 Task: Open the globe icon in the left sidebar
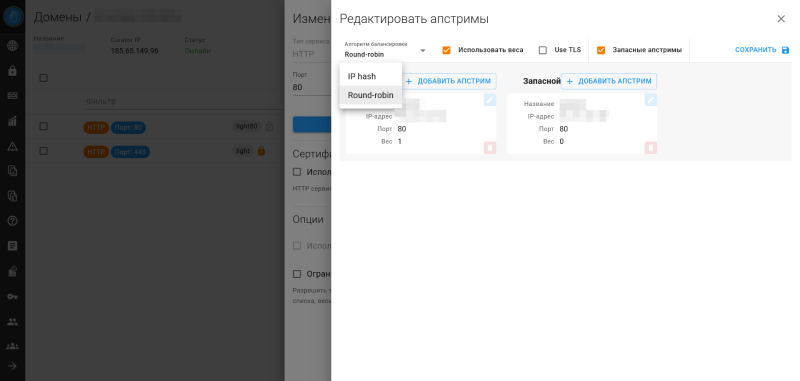(12, 46)
